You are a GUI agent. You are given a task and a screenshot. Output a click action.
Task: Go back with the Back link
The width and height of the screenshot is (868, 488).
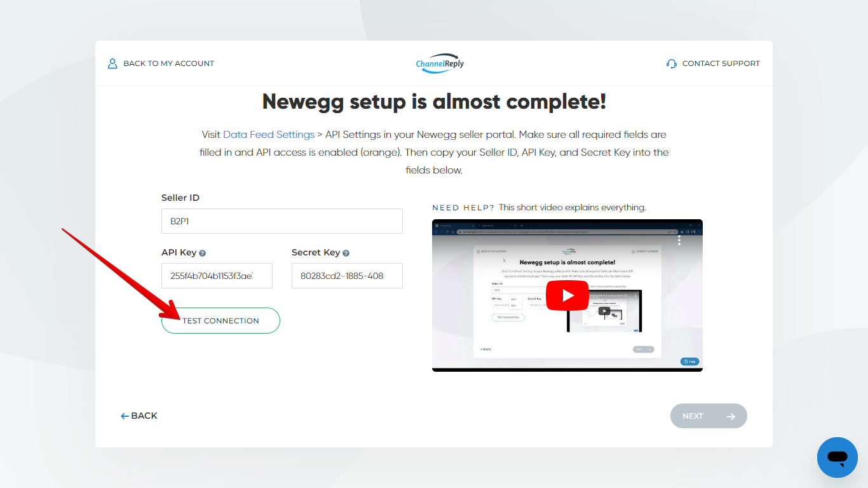(139, 416)
